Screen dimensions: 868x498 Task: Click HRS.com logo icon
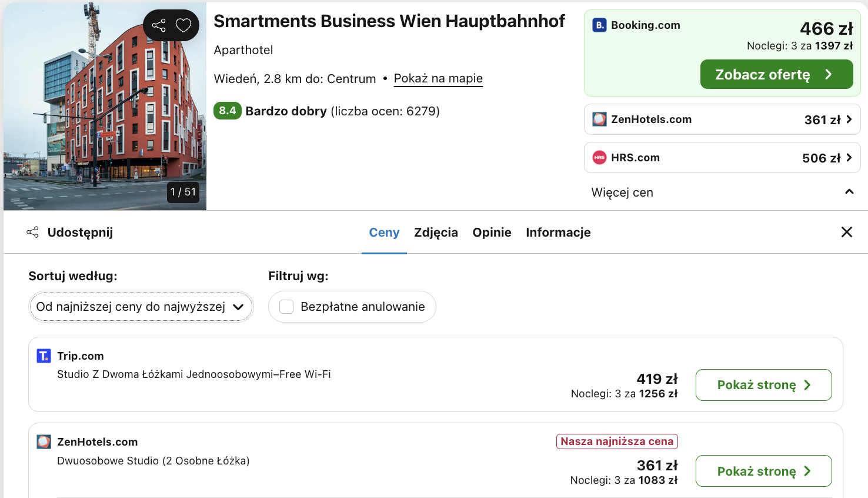click(x=599, y=158)
